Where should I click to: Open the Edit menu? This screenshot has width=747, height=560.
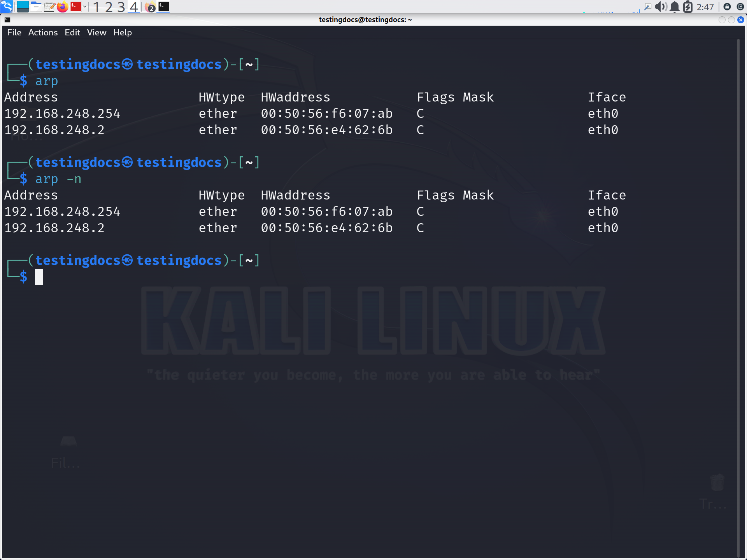72,32
